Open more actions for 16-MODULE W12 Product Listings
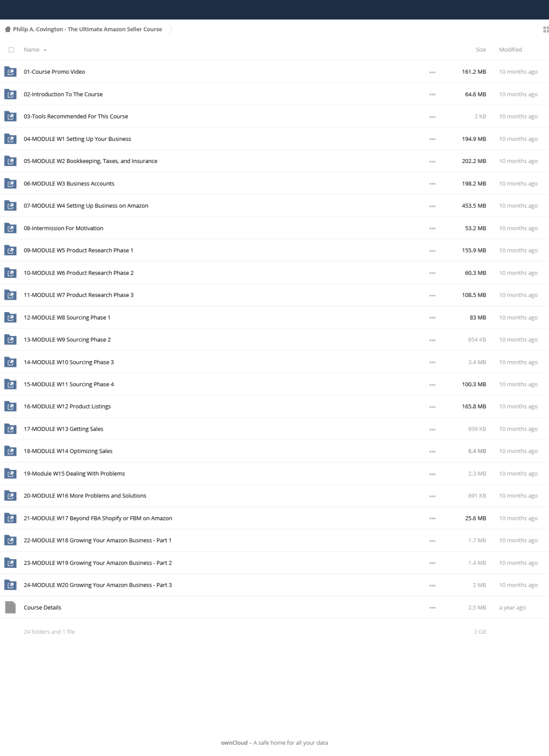This screenshot has width=549, height=756. [x=432, y=407]
